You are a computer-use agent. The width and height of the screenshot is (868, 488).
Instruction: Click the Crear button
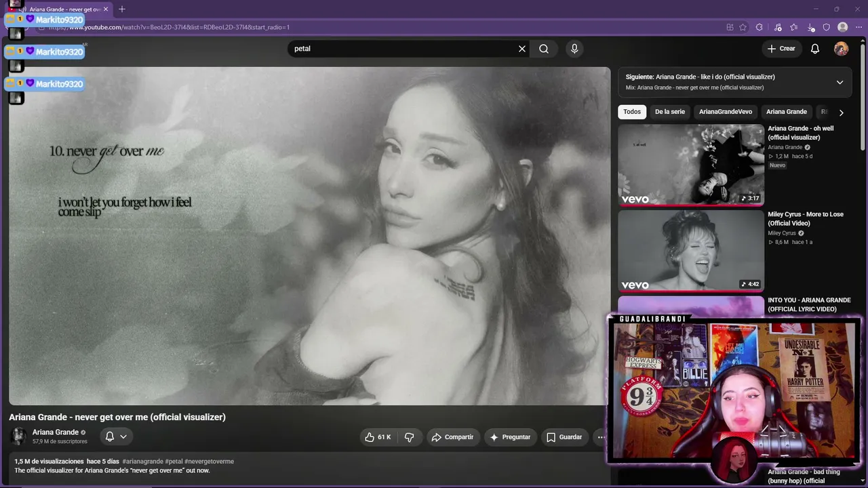[x=781, y=49]
